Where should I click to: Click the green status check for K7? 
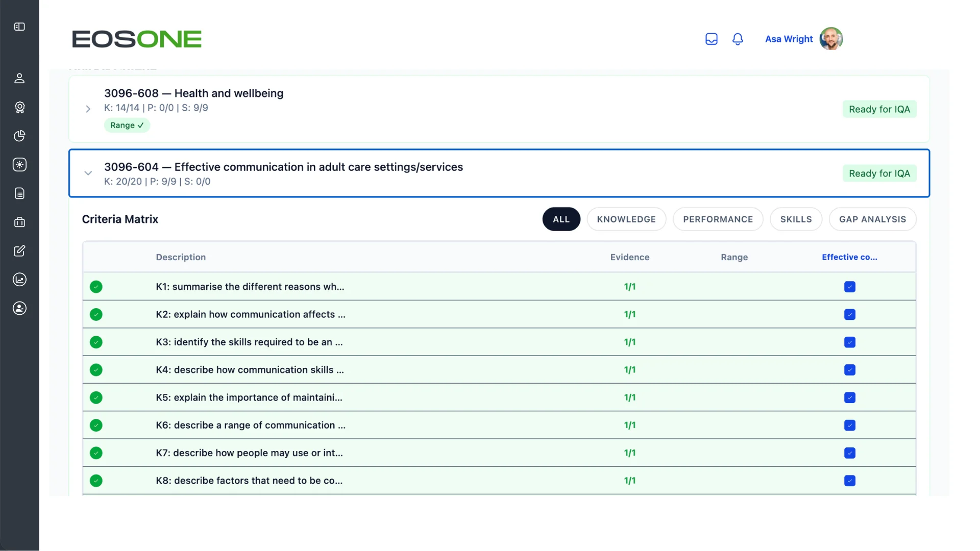[96, 453]
